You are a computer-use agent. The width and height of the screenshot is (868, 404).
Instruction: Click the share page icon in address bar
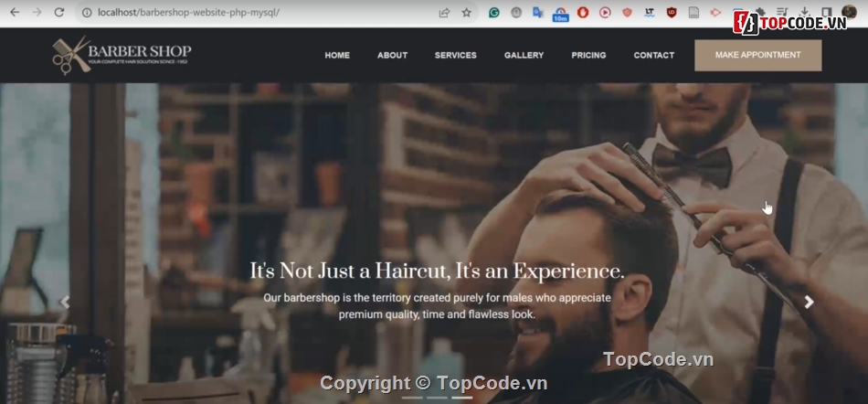pos(444,12)
